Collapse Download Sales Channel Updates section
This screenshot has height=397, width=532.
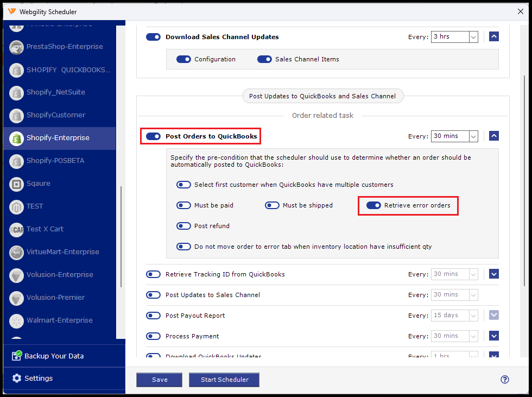(x=493, y=36)
